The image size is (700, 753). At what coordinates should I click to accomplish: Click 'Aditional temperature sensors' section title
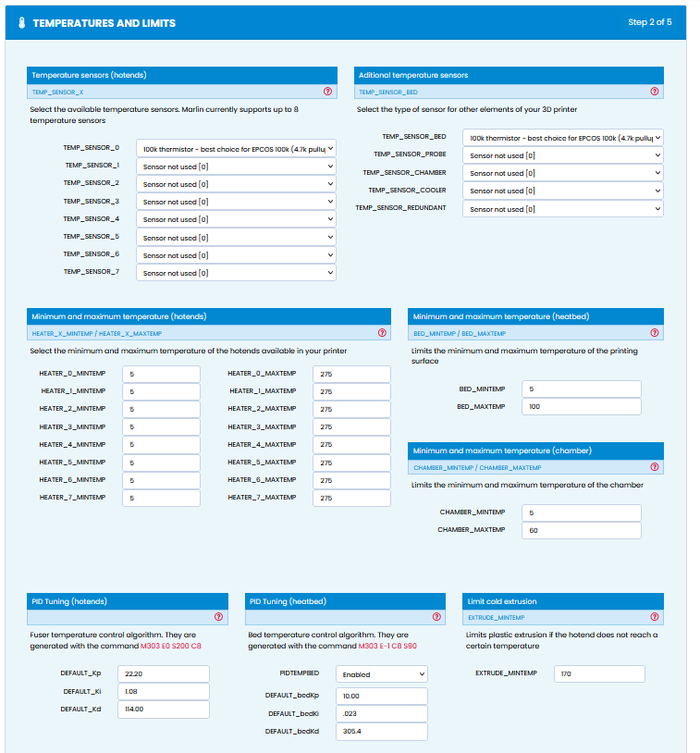coord(413,75)
